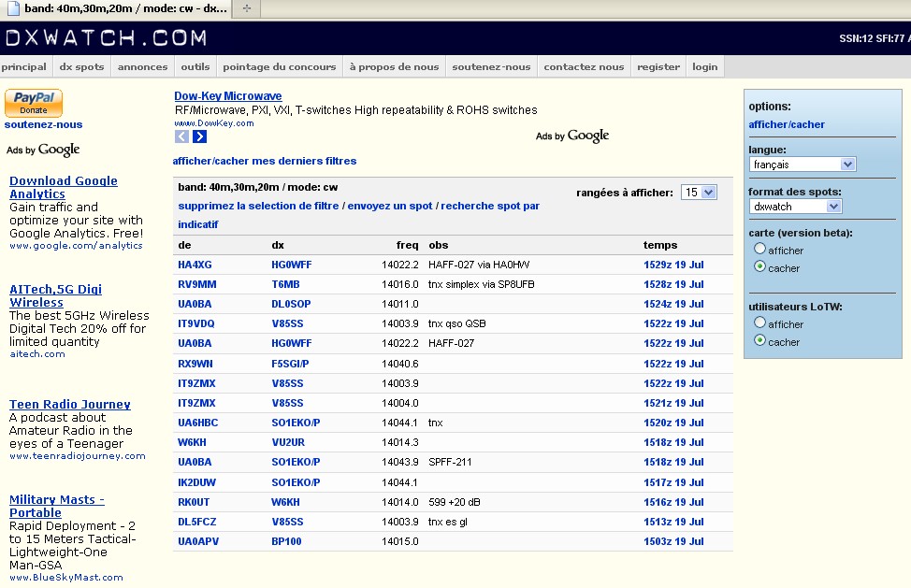Click 'afficher/cacher' link in options panel
The height and width of the screenshot is (588, 911).
coord(786,124)
